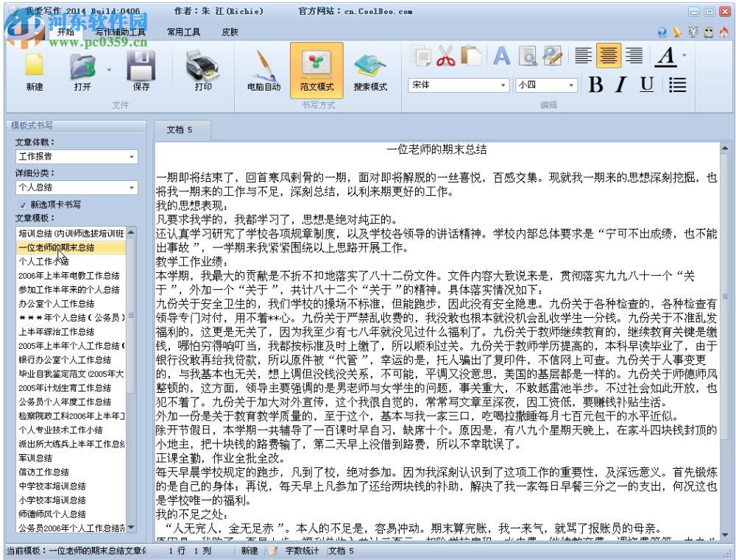736x560 pixels.
Task: Open the font color picker
Action: tap(665, 57)
